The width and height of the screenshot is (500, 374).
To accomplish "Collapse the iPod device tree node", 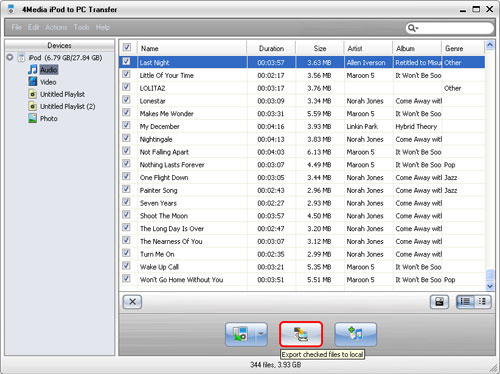I will click(10, 57).
